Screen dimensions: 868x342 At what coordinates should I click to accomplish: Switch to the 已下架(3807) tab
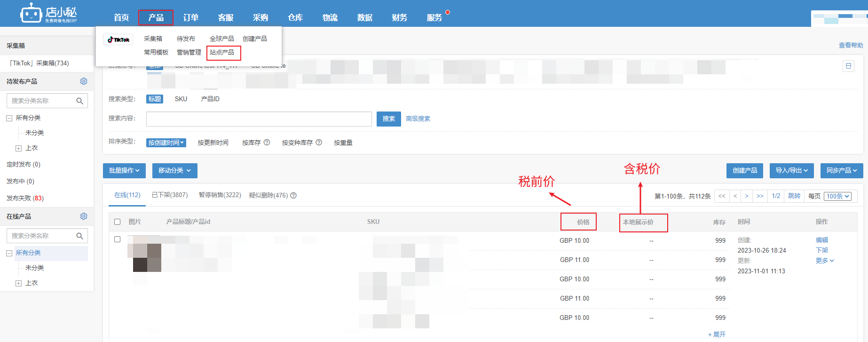(x=169, y=195)
